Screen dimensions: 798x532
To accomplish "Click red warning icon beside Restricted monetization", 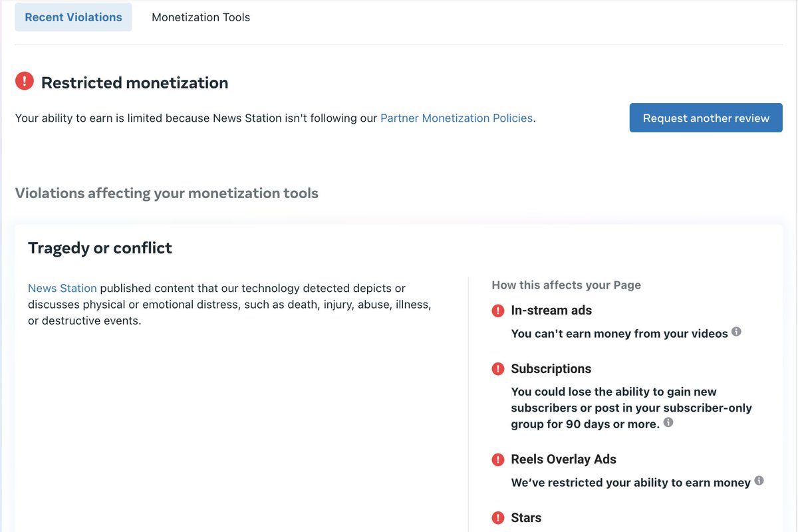I will [x=24, y=80].
